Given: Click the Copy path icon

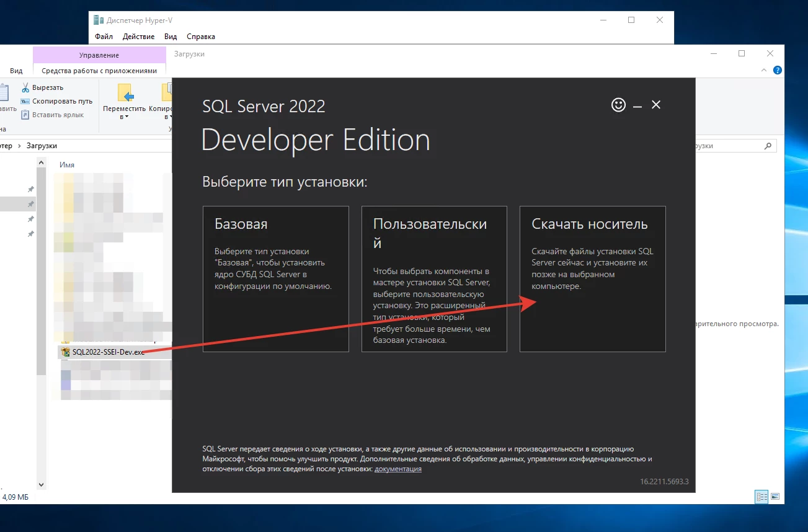Looking at the screenshot, I should [x=25, y=101].
